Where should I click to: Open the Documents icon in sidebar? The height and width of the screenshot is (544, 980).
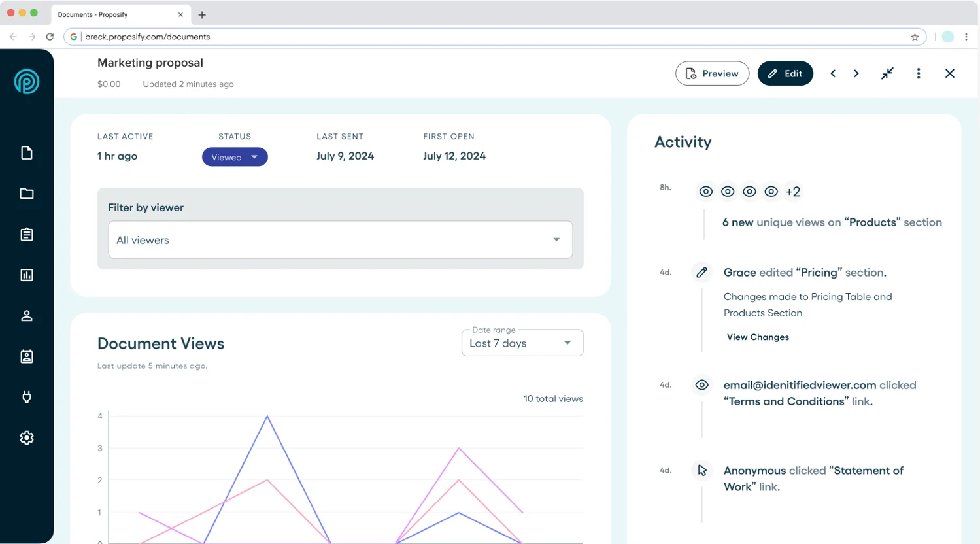point(27,153)
